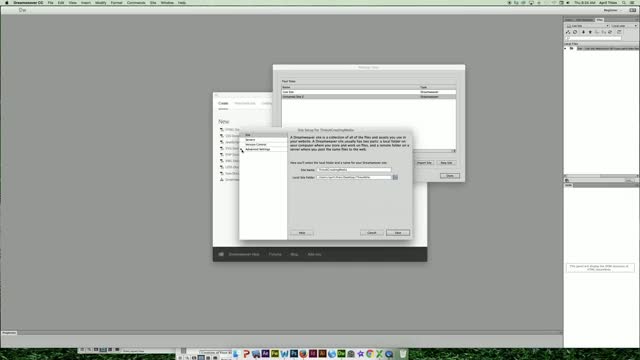
Task: Open the Blog link in Welcome screen
Action: tap(294, 254)
